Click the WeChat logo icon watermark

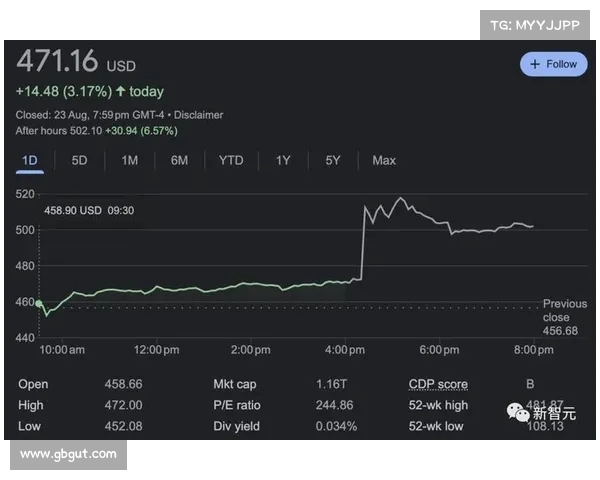(518, 412)
